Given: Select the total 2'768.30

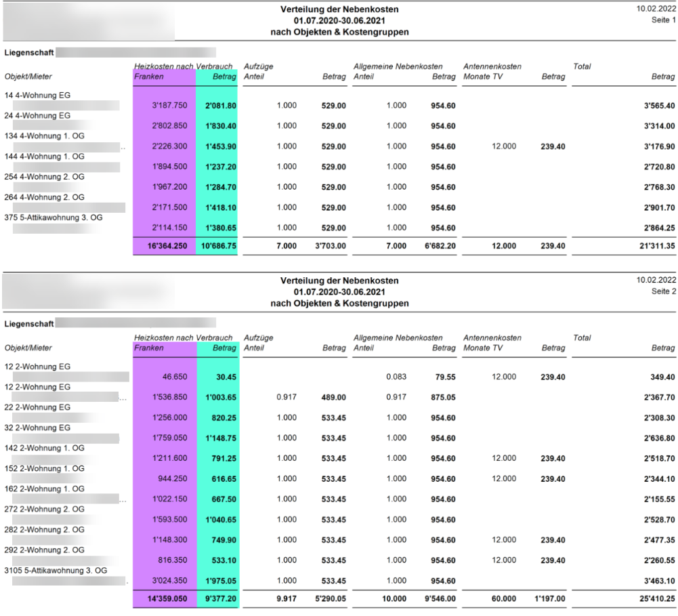Looking at the screenshot, I should [659, 187].
